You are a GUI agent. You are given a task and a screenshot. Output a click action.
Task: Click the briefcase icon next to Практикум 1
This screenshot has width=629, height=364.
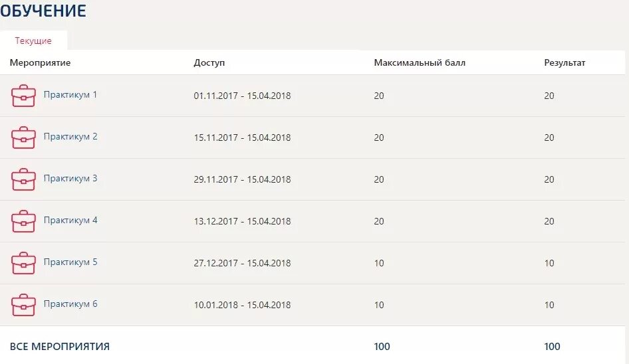[23, 96]
